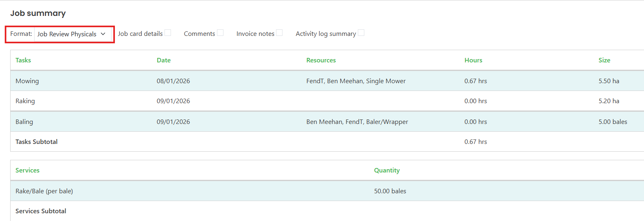Select the Mowing task row
Image resolution: width=644 pixels, height=221 pixels.
pos(327,81)
